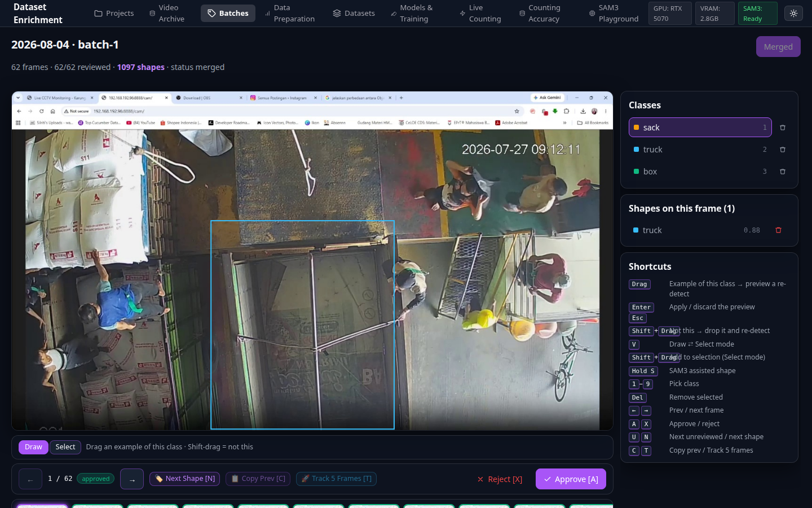Open the Datasets tab
Image resolution: width=812 pixels, height=508 pixels.
[354, 13]
